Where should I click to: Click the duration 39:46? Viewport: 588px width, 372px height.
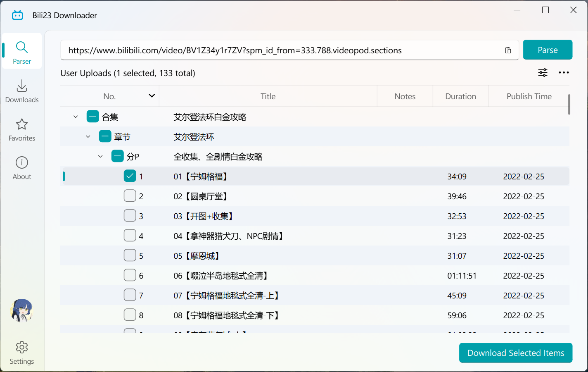tap(457, 196)
